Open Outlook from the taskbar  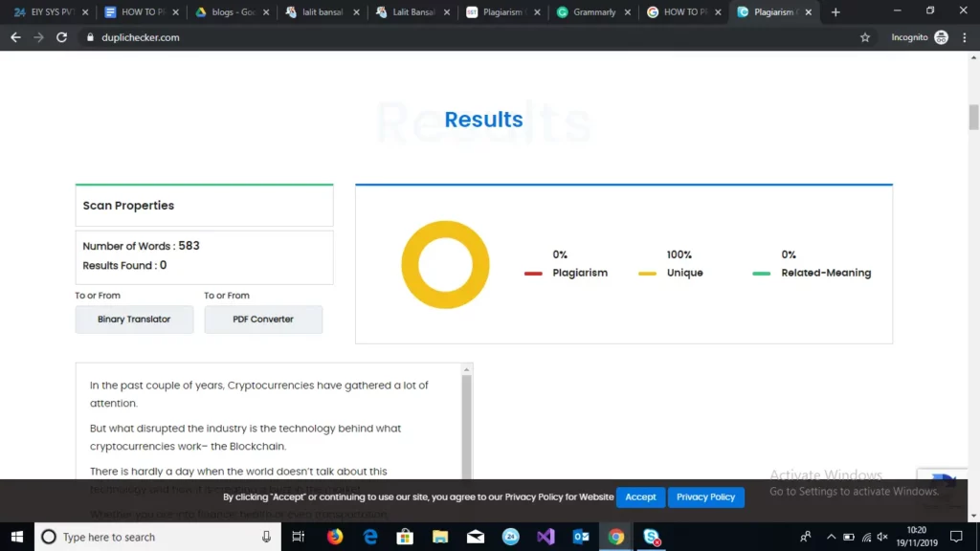click(581, 537)
